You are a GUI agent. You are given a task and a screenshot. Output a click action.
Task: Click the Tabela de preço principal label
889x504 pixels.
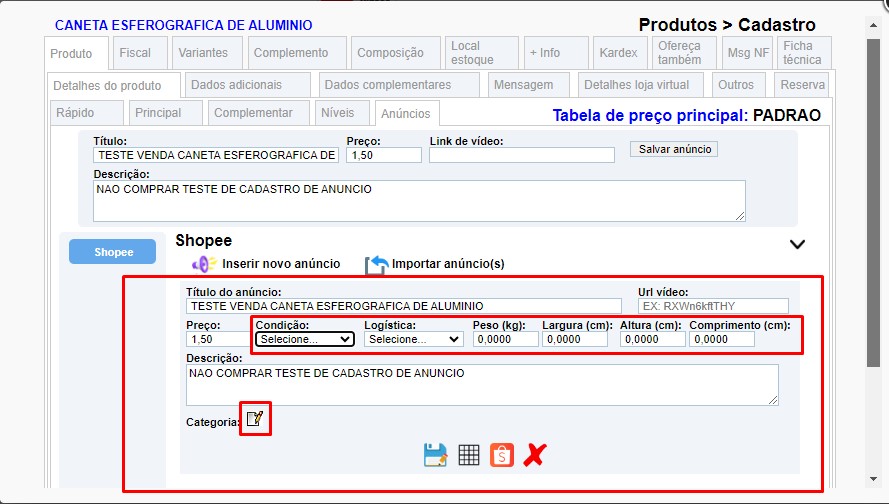click(x=650, y=116)
